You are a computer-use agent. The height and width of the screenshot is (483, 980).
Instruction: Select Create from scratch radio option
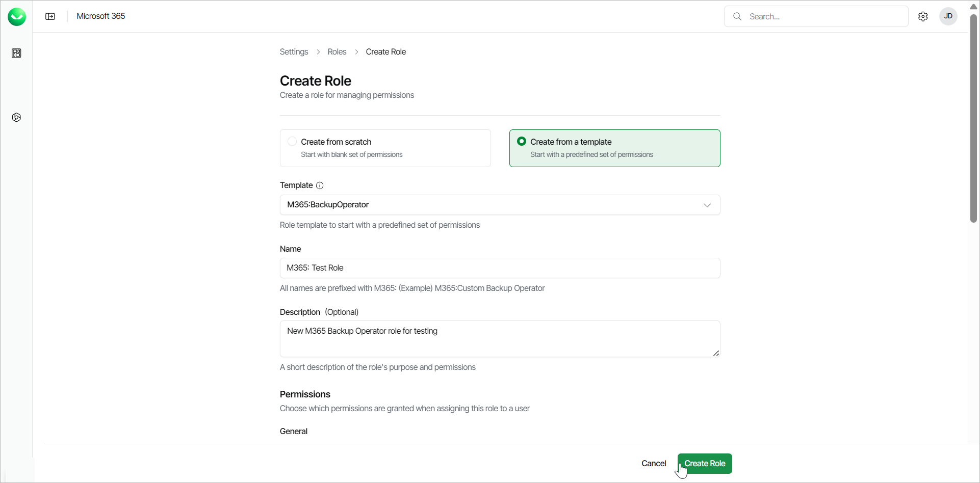292,142
